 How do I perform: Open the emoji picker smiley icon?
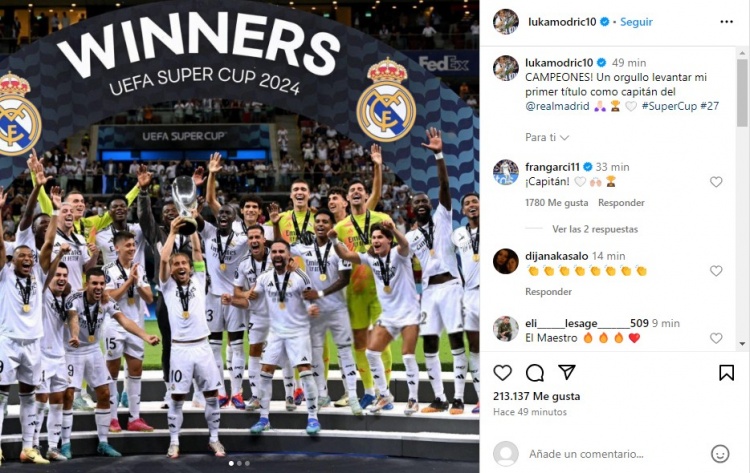720,454
